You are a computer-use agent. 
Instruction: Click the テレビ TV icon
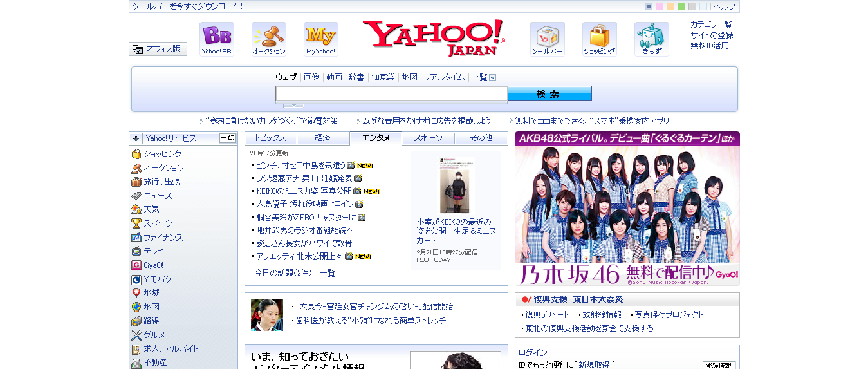pyautogui.click(x=136, y=251)
